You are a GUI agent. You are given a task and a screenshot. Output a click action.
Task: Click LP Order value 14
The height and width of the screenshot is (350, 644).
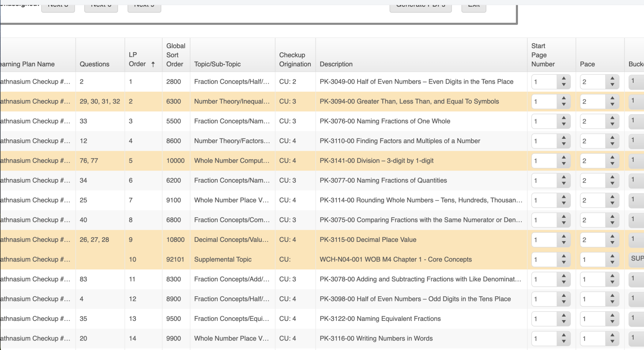(x=133, y=338)
